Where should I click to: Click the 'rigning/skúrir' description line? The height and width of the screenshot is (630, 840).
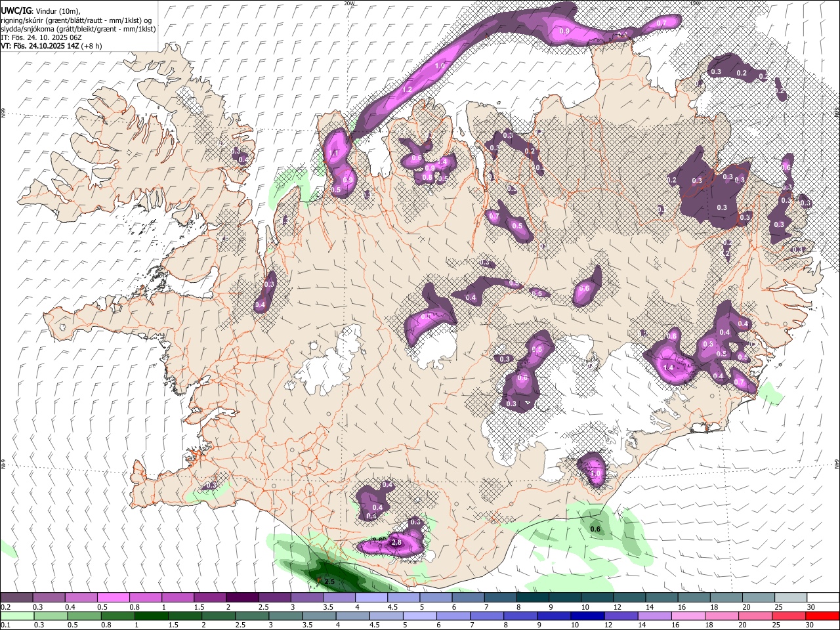(x=76, y=20)
